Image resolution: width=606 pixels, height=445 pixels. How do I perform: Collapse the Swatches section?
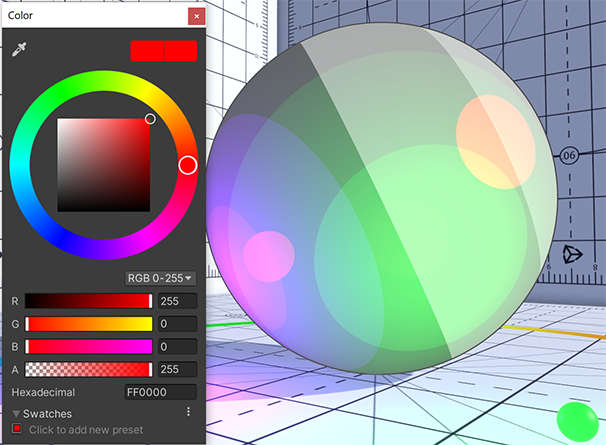(x=17, y=413)
